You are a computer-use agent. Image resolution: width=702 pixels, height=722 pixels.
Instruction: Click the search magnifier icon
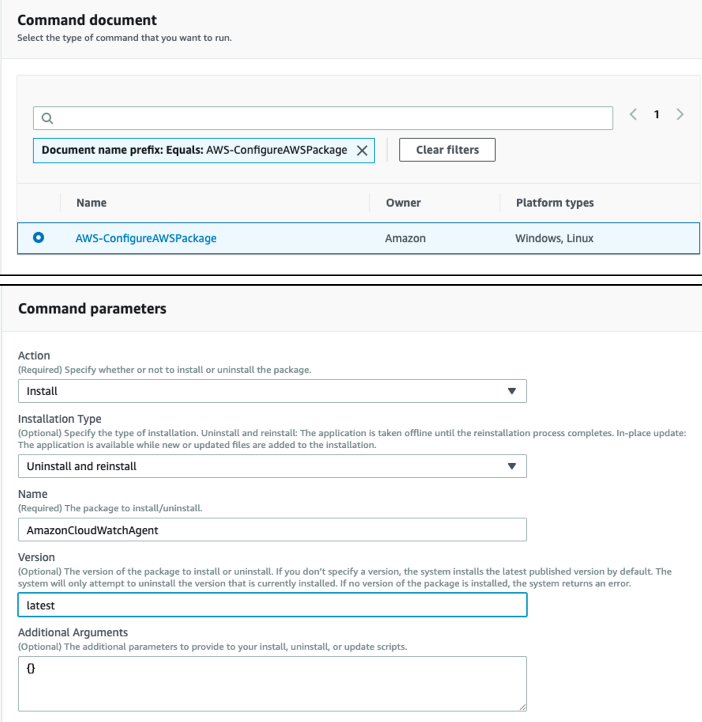coord(47,118)
